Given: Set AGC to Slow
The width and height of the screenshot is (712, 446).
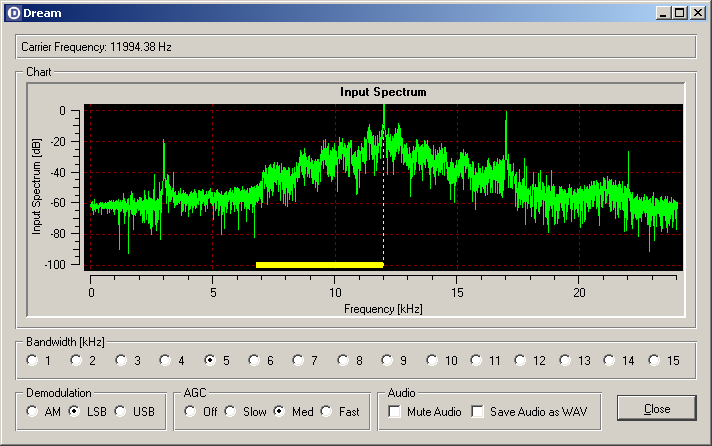Looking at the screenshot, I should click(x=230, y=411).
